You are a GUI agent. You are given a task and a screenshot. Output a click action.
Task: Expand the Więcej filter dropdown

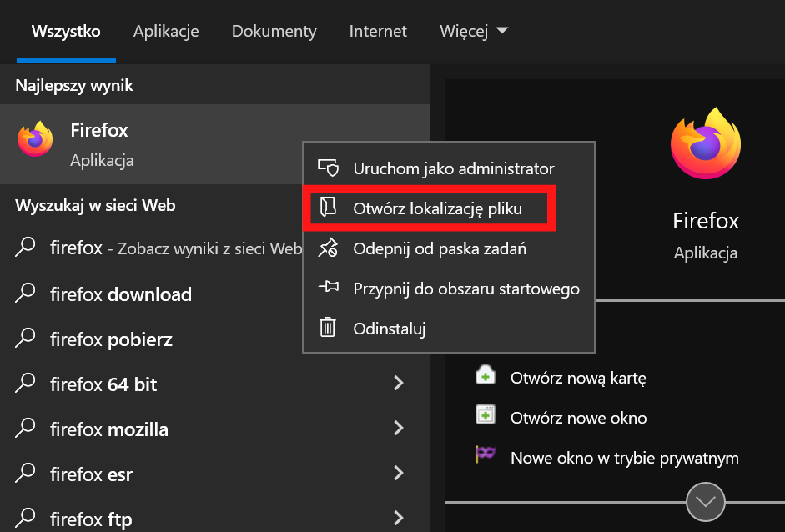click(474, 31)
